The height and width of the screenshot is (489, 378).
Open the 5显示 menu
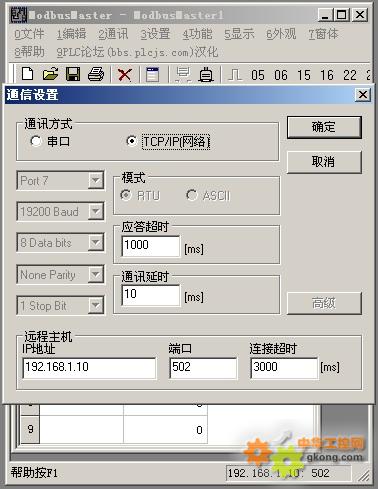click(x=239, y=34)
